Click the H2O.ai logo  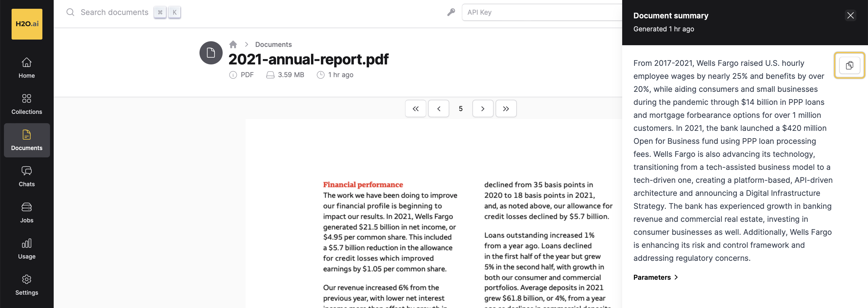[x=27, y=24]
